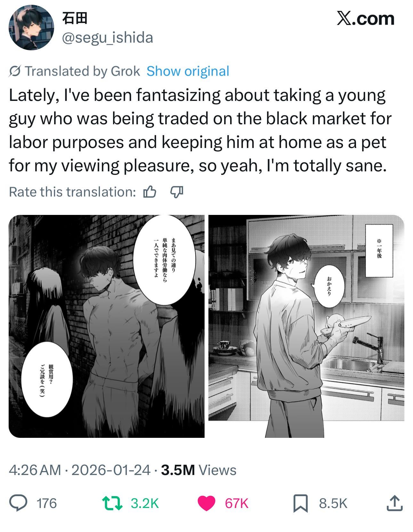Click the 8.5K bookmarks count
This screenshot has width=413, height=532.
tap(333, 503)
